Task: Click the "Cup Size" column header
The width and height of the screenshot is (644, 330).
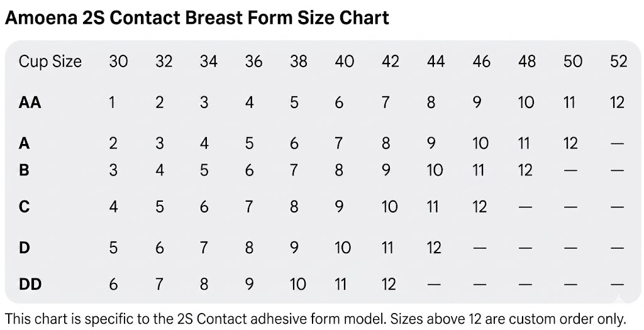Action: [50, 62]
